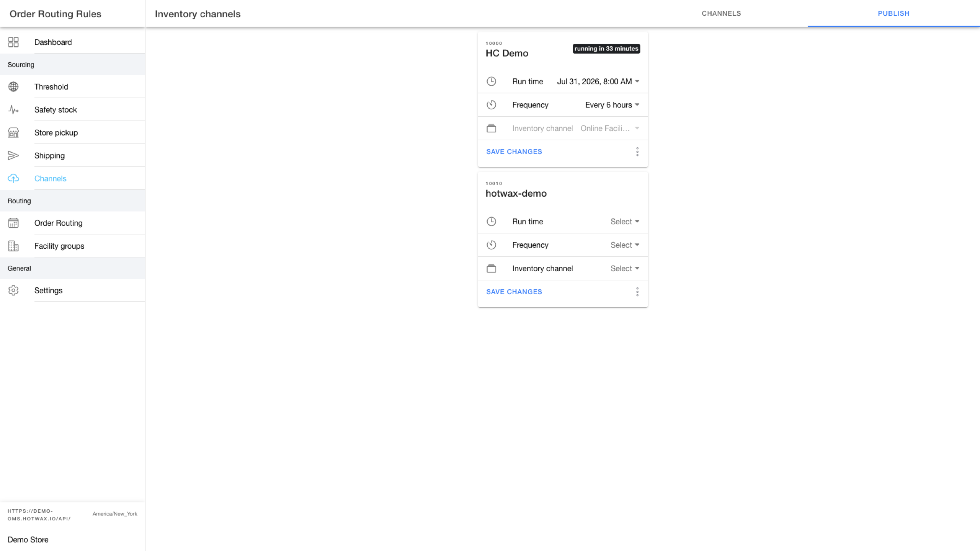Click the hotwax-demo Run time clock icon
This screenshot has height=551, width=980.
point(491,221)
